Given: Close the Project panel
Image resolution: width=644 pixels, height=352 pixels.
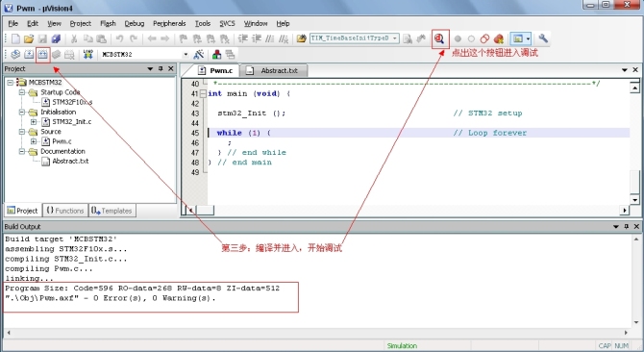Looking at the screenshot, I should point(171,69).
